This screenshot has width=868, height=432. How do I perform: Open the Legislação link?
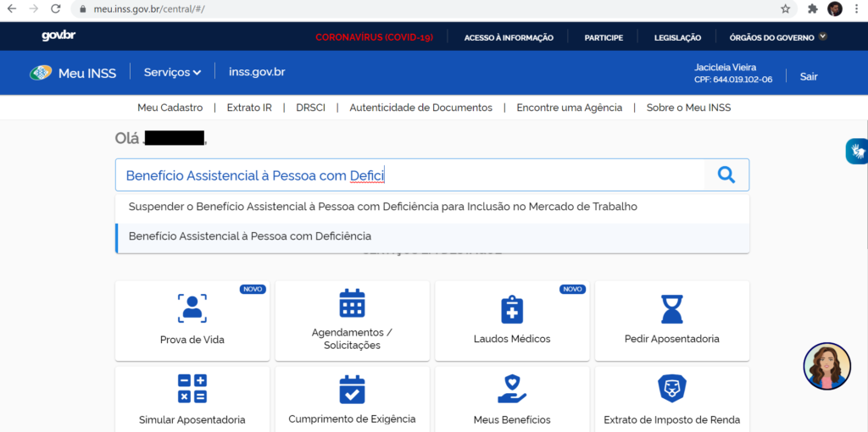[677, 37]
